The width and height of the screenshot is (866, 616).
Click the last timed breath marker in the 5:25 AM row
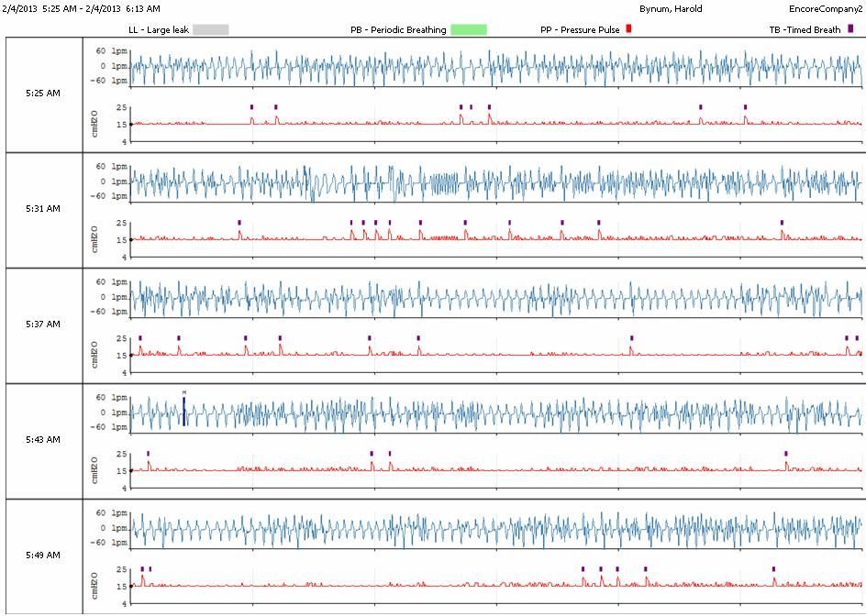tap(745, 106)
